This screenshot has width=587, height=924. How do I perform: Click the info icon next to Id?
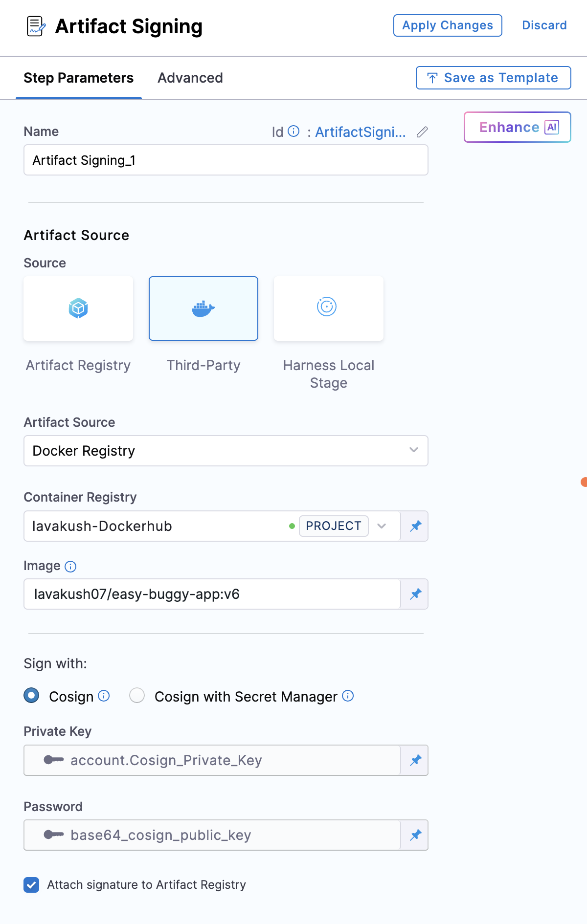(x=293, y=131)
